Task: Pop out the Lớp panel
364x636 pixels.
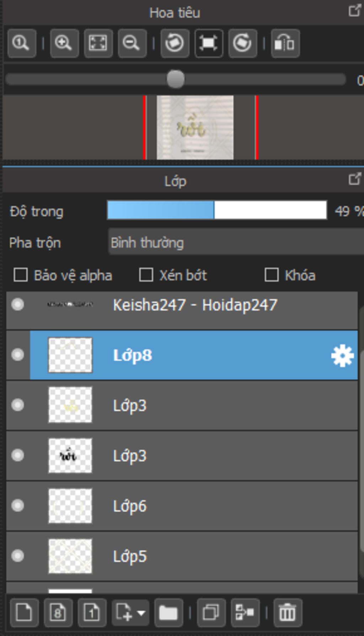Action: tap(354, 179)
